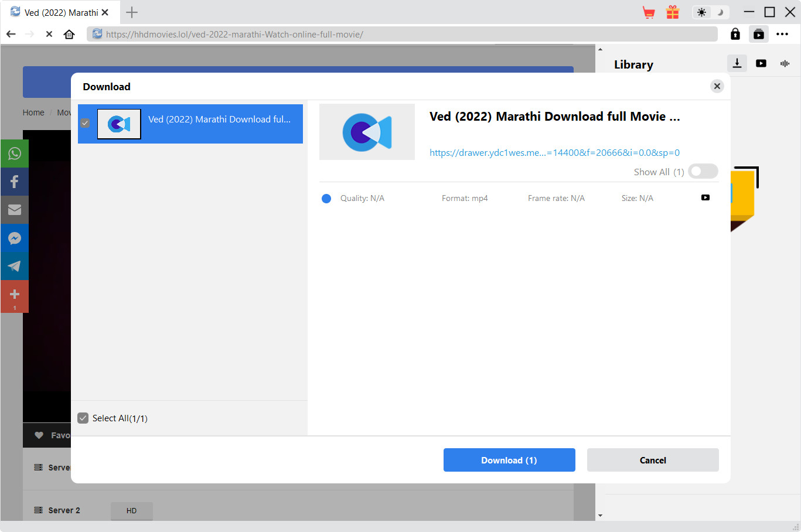Viewport: 801px width, 532px height.
Task: Click the address bar URL field
Action: point(402,34)
